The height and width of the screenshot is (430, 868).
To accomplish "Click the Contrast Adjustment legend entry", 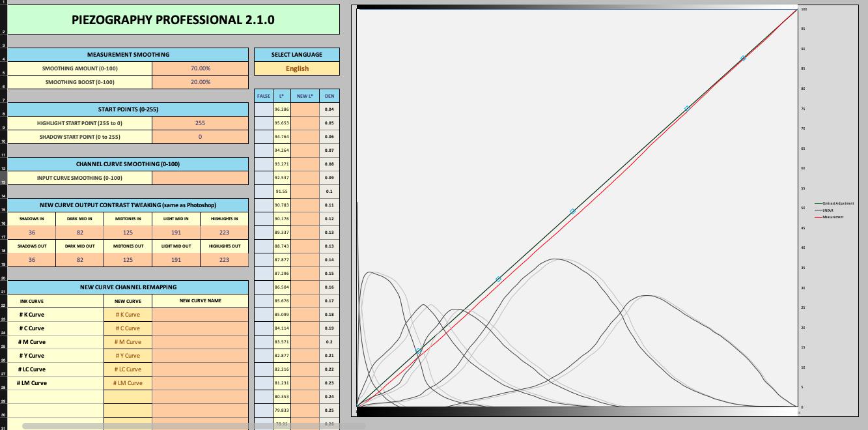I will click(834, 203).
